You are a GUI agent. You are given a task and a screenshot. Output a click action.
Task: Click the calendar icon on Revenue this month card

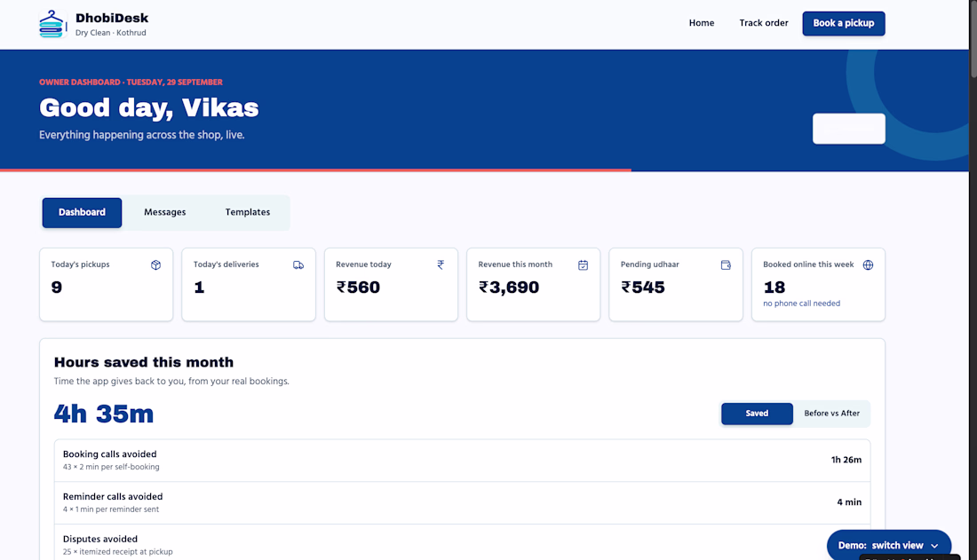click(584, 265)
